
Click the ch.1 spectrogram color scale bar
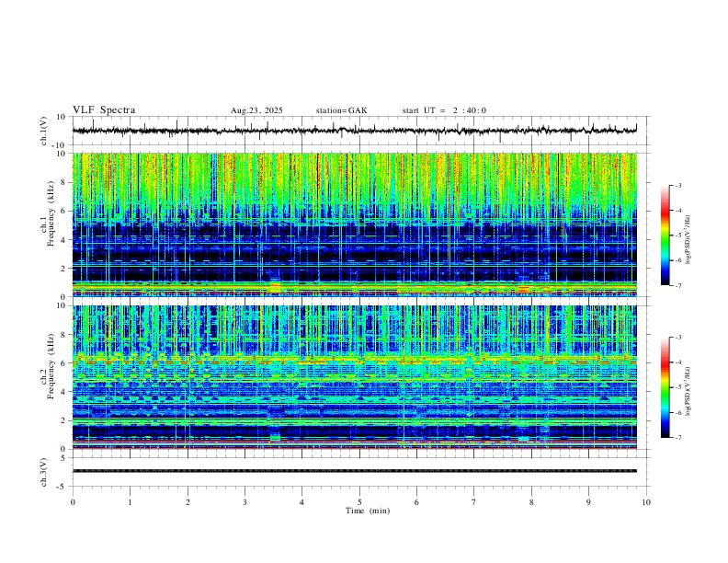tap(665, 236)
